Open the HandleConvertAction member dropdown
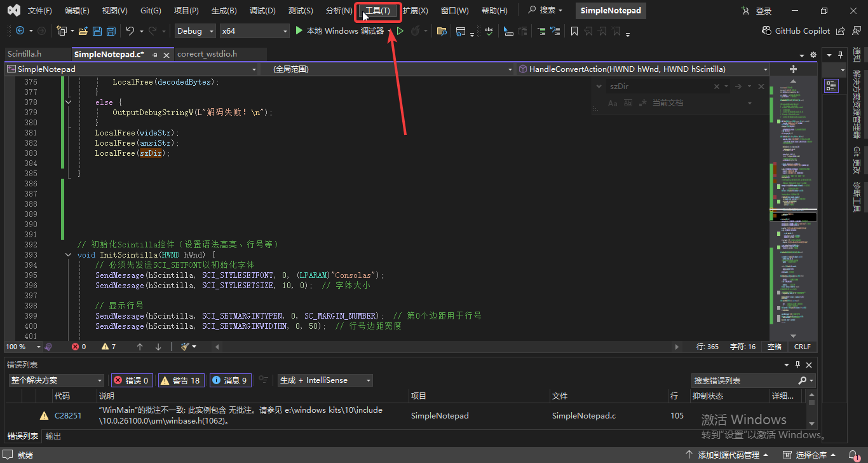Viewport: 868px width, 463px height. pos(644,69)
